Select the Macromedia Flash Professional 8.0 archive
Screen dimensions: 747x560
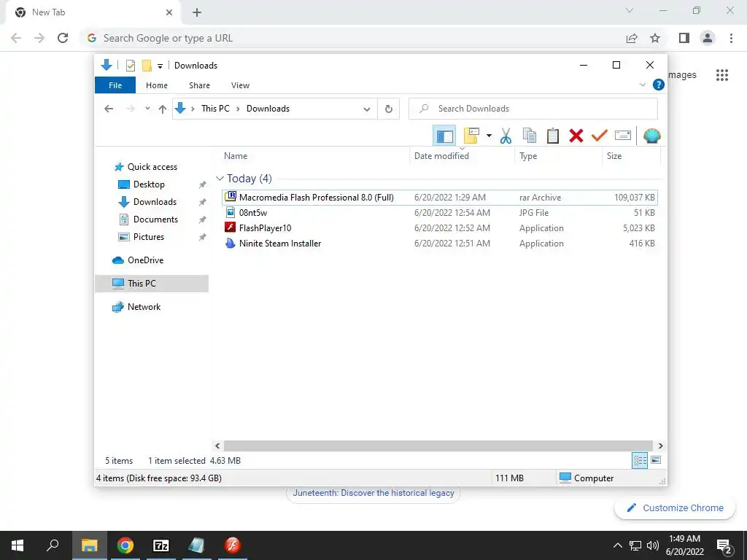pos(440,197)
